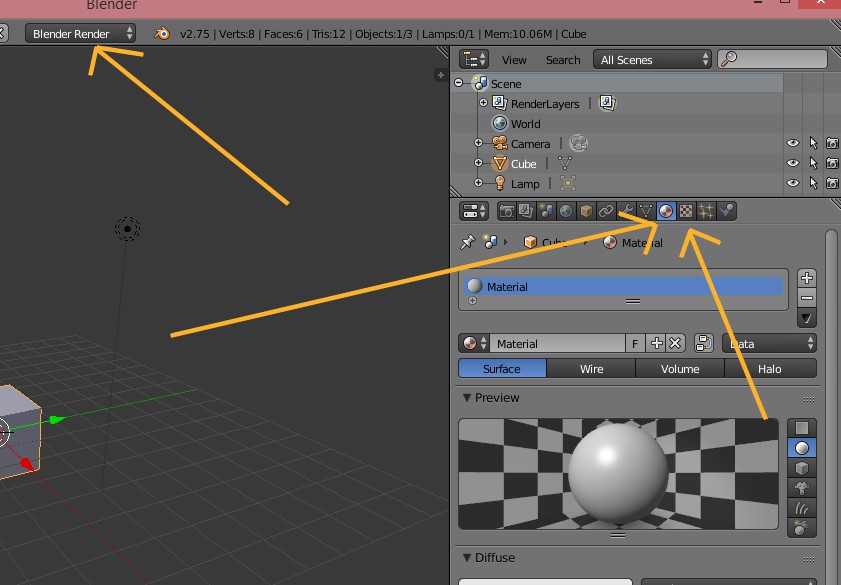This screenshot has width=841, height=585.
Task: Open the Physics properties tab
Action: 726,211
